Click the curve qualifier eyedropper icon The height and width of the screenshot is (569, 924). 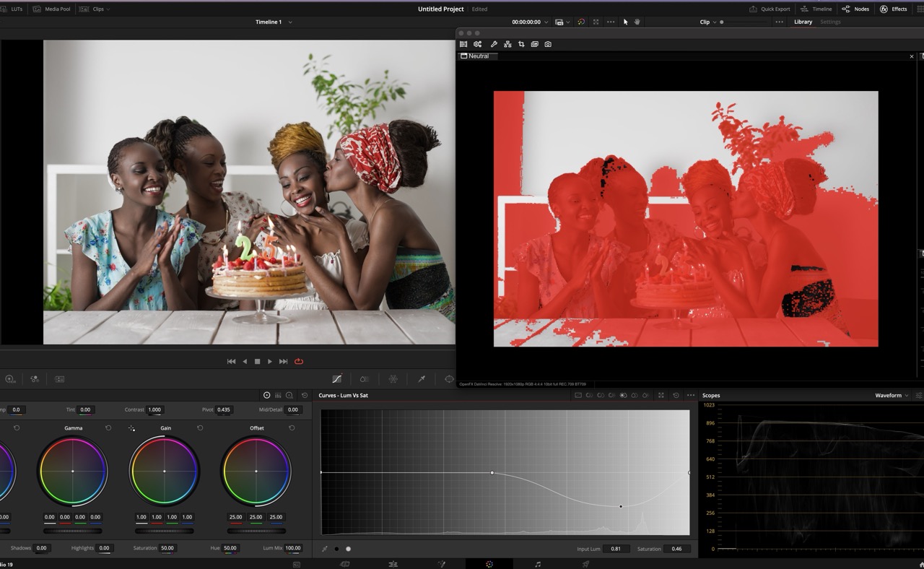pyautogui.click(x=325, y=549)
